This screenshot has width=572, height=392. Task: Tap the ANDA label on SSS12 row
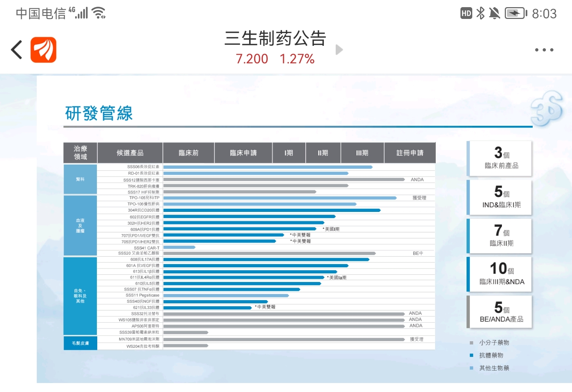(417, 180)
